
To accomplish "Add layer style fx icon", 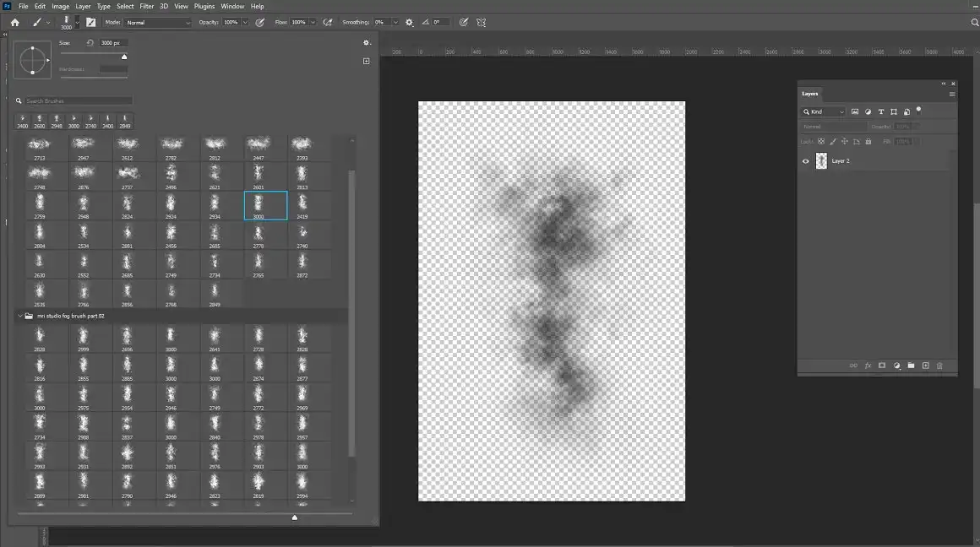I will click(x=868, y=366).
